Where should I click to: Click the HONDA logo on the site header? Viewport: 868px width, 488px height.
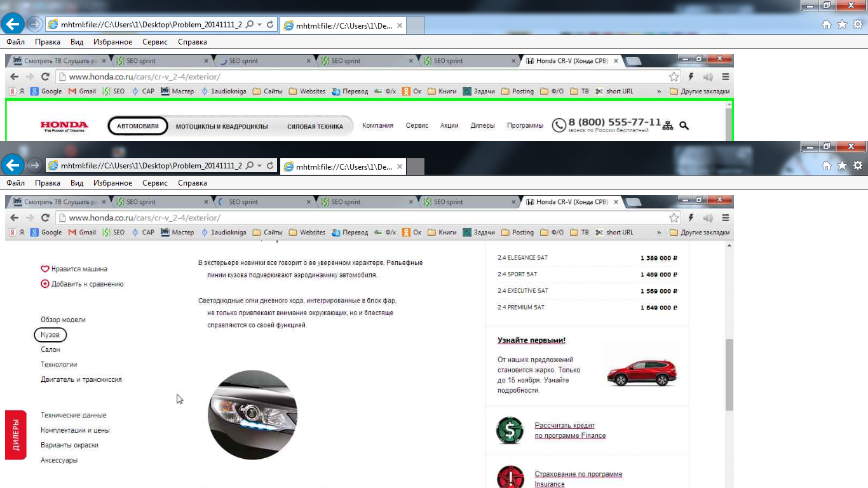click(64, 126)
